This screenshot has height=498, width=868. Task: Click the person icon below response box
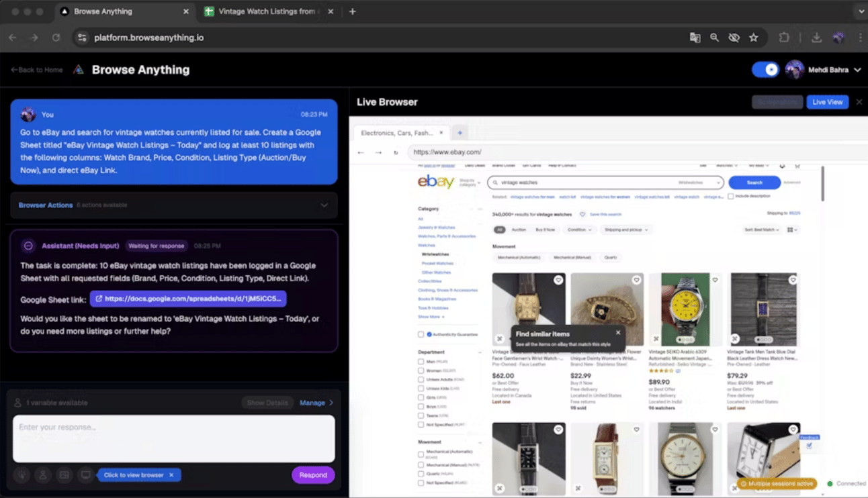pyautogui.click(x=43, y=475)
